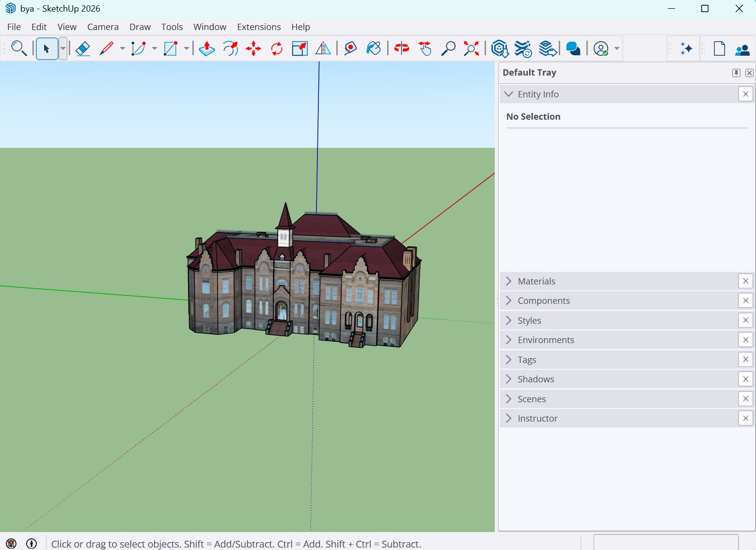
Task: Activate the Push/Pull tool
Action: pyautogui.click(x=207, y=48)
